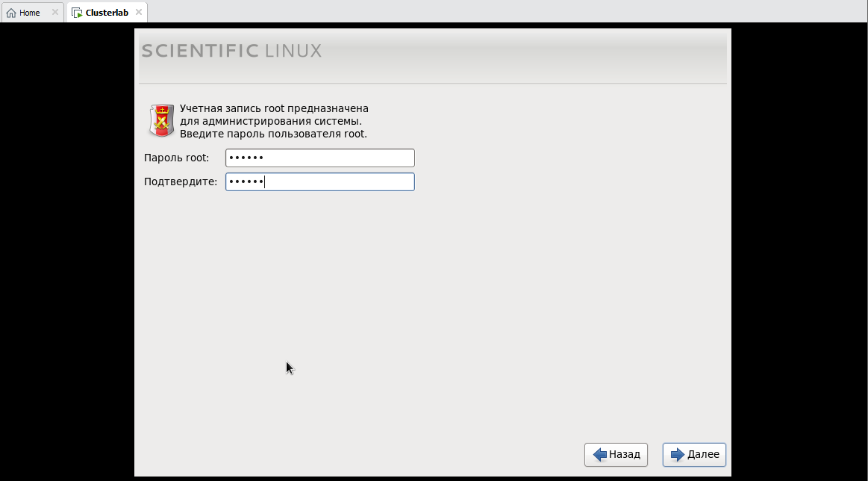Click the Подтвердите: label
The image size is (868, 481).
click(181, 181)
